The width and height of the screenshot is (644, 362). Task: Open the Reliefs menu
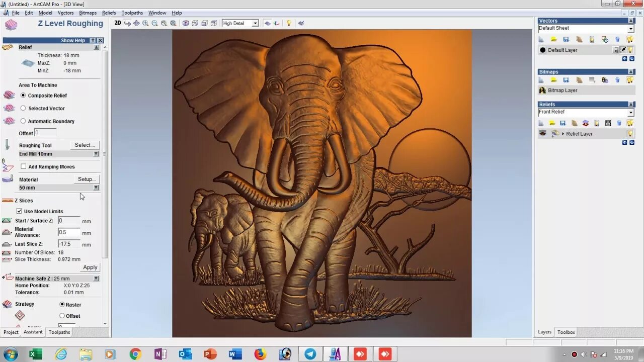[x=109, y=13]
